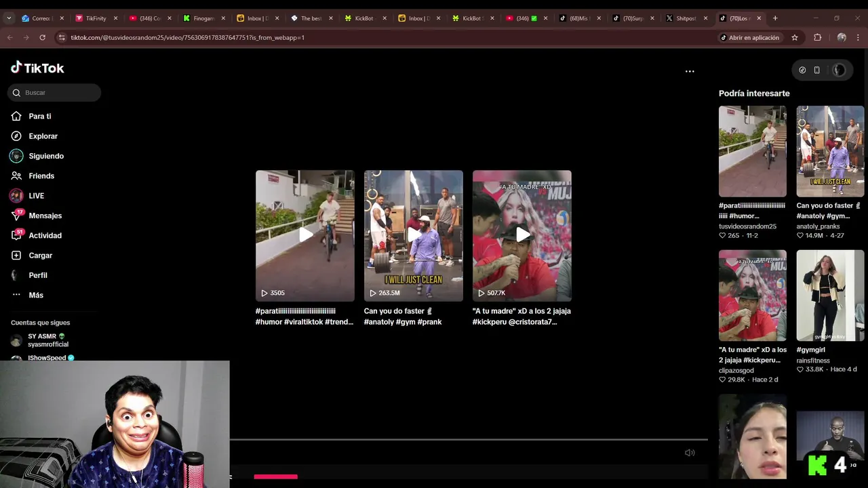
Task: Click Abrir en aplicación button
Action: tap(749, 37)
